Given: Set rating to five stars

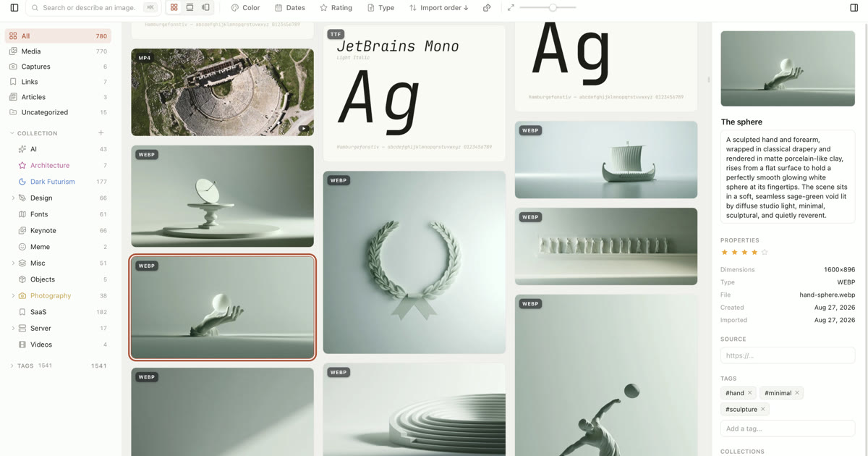Looking at the screenshot, I should coord(765,252).
